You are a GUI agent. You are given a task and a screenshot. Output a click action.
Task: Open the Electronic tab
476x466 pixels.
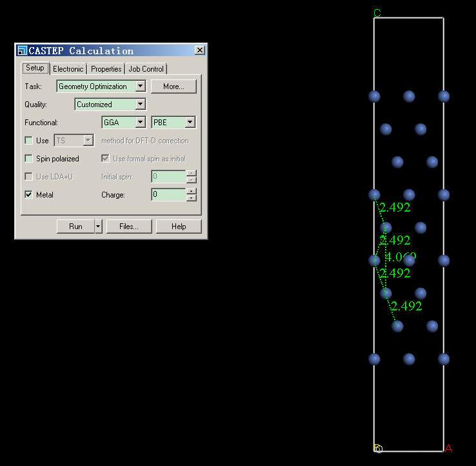point(68,69)
